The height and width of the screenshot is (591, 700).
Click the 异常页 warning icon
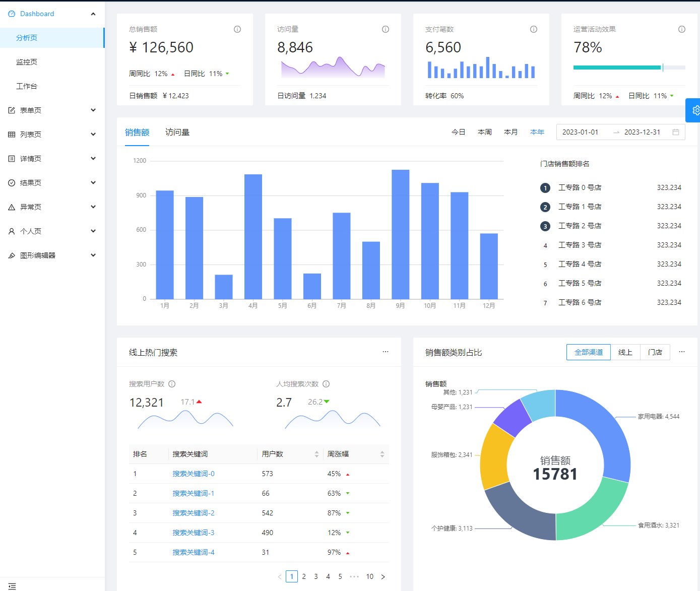click(x=12, y=207)
